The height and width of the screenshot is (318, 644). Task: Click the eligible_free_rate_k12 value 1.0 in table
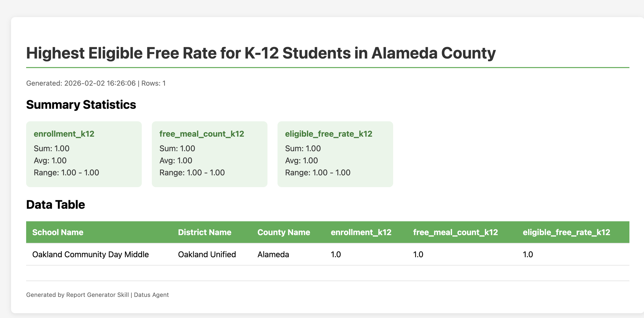(x=528, y=254)
